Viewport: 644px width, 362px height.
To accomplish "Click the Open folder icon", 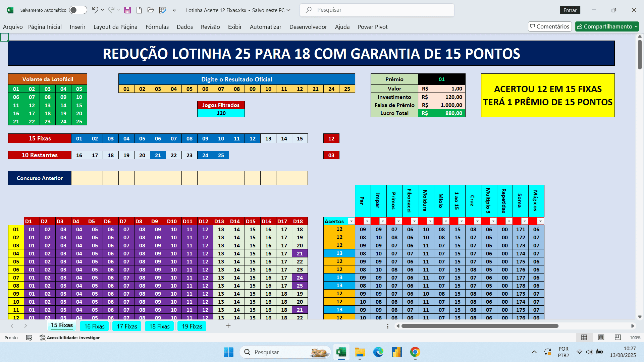I will 151,10.
